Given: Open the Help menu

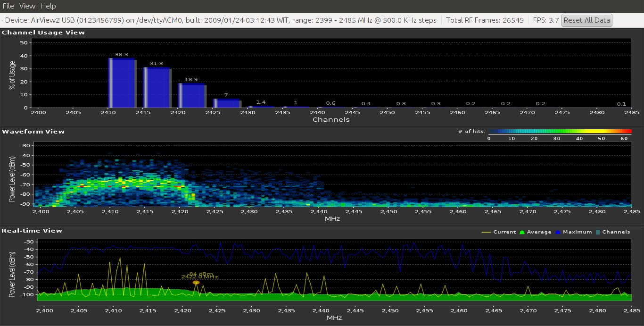Looking at the screenshot, I should pos(48,6).
